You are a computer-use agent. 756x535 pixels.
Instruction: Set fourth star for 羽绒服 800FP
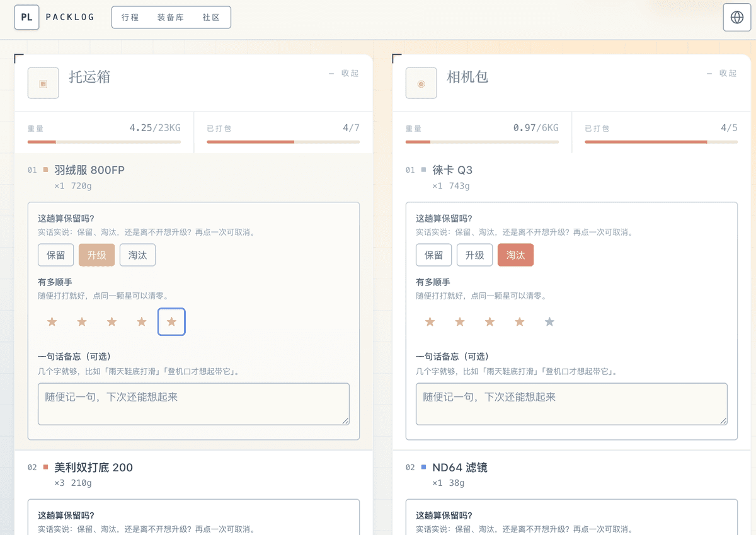[142, 322]
